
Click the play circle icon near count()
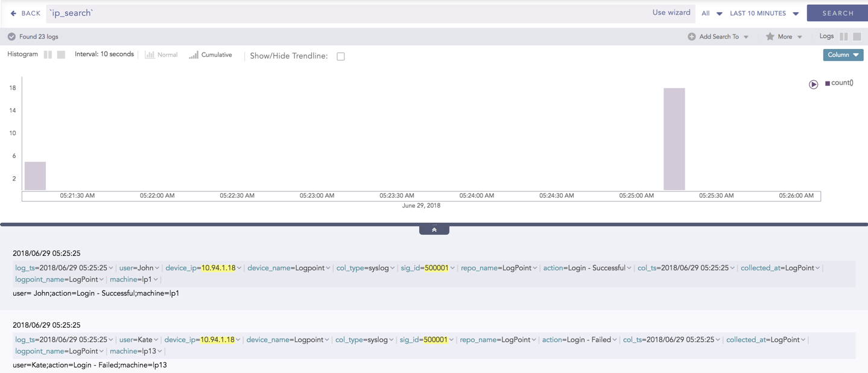click(x=813, y=84)
